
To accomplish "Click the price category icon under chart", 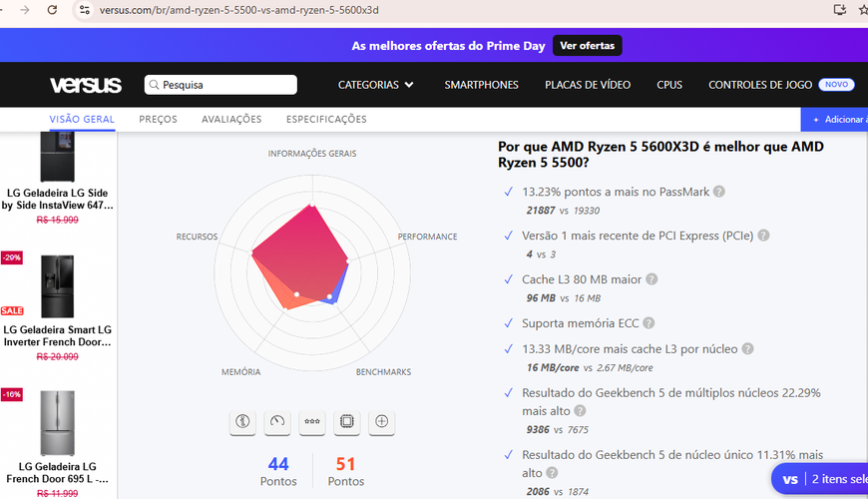I will tap(242, 422).
